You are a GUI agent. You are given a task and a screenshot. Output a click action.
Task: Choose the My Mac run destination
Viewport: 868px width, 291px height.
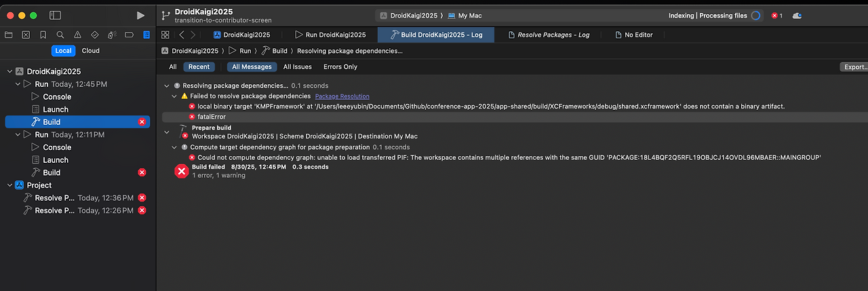465,15
